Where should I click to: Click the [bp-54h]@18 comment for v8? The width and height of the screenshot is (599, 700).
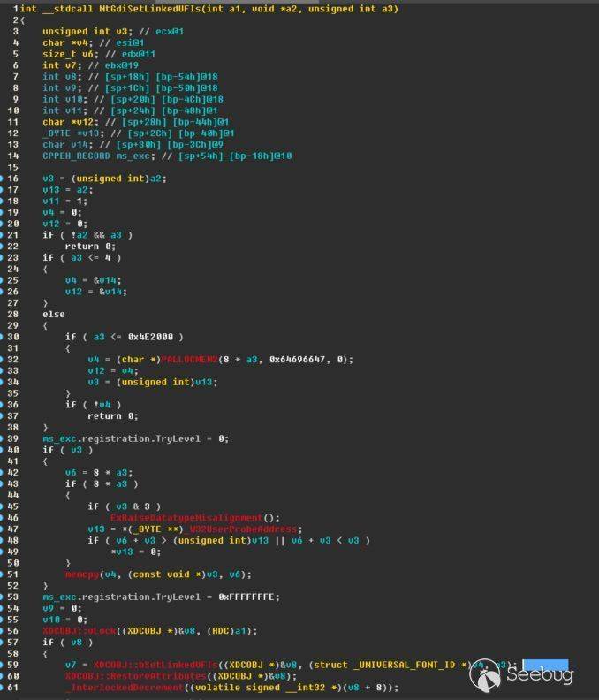point(186,77)
